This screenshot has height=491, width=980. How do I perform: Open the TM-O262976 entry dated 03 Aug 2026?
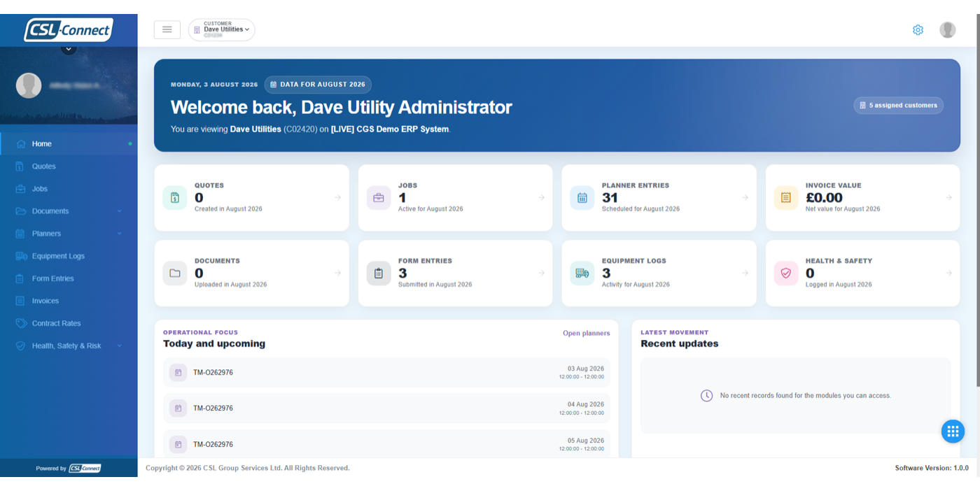386,373
